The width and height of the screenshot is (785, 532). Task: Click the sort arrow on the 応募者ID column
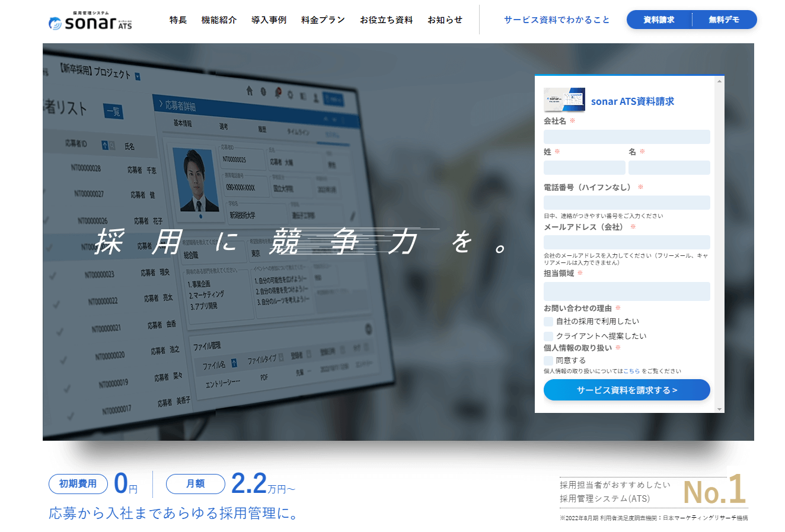click(106, 144)
